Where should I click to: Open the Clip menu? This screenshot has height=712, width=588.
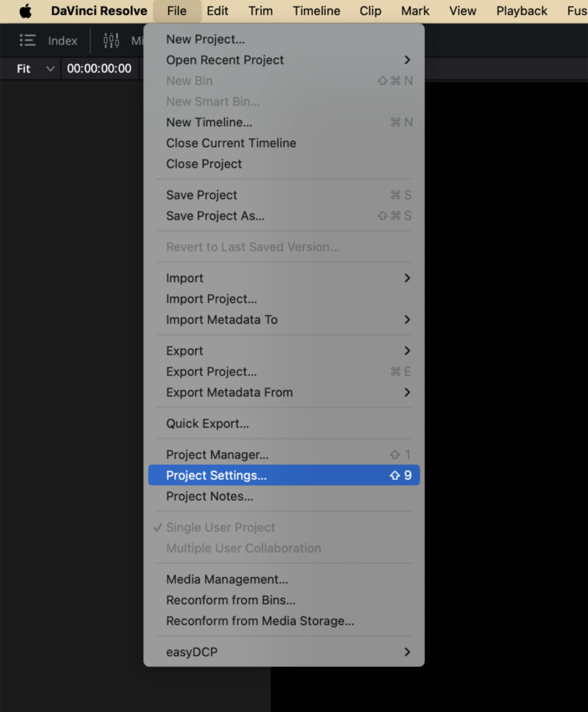pos(371,11)
